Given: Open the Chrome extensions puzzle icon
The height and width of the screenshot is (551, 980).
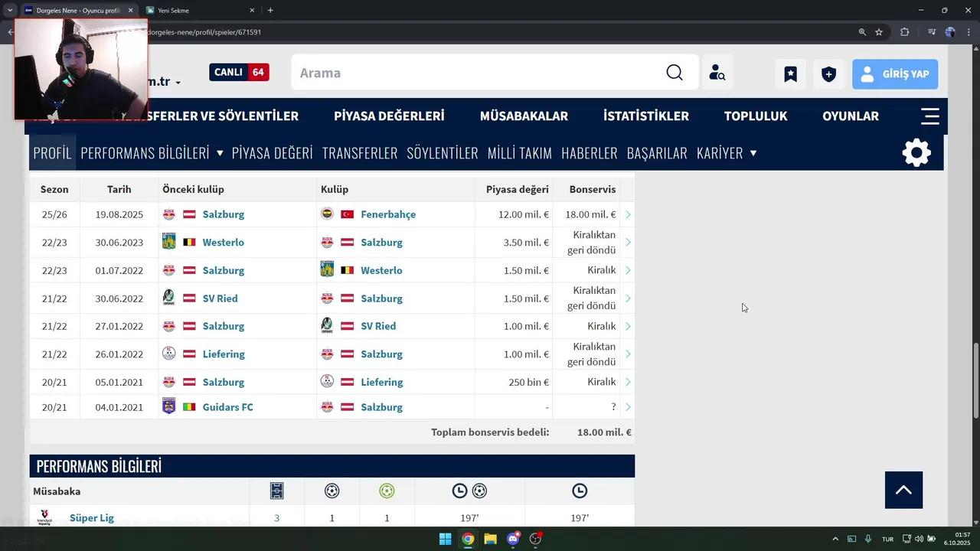Looking at the screenshot, I should (905, 32).
